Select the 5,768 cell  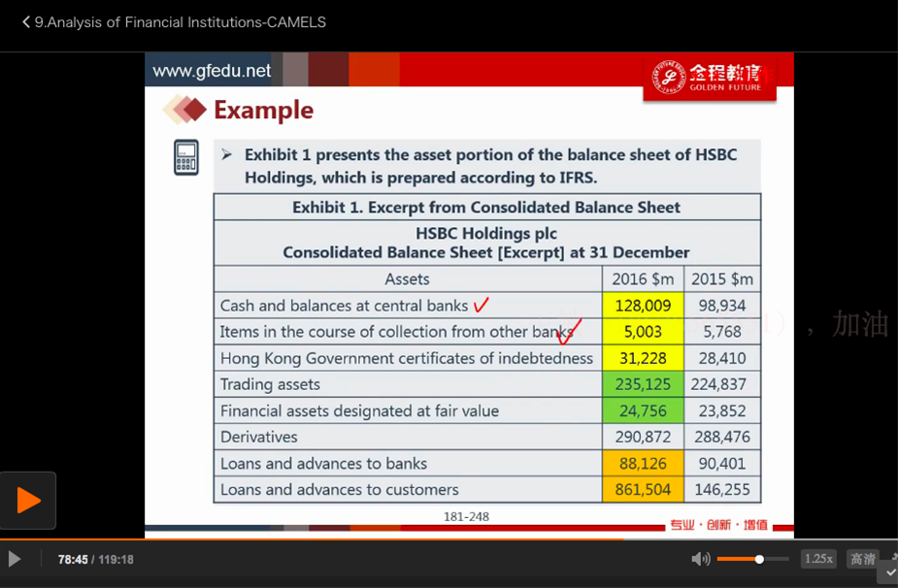722,332
